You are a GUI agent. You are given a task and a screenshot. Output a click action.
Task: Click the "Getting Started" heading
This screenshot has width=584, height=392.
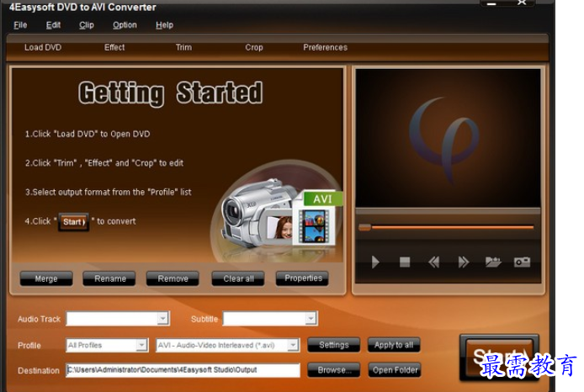[x=171, y=93]
